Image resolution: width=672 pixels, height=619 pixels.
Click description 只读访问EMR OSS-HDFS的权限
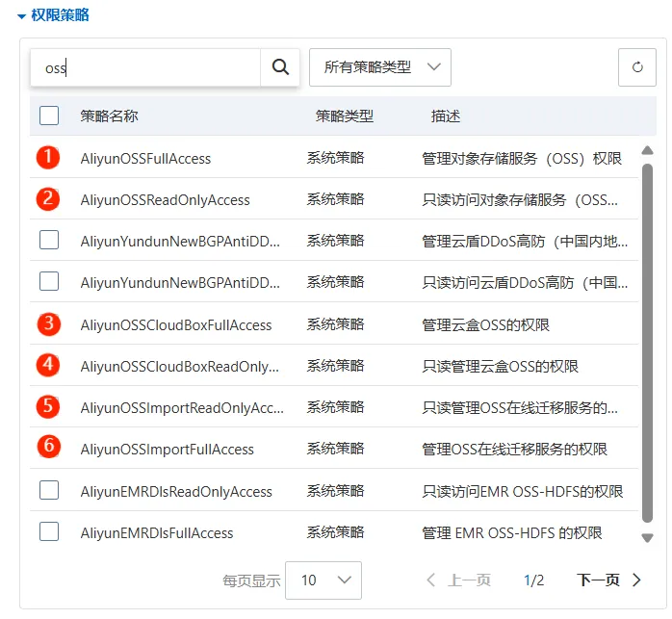[x=523, y=491]
